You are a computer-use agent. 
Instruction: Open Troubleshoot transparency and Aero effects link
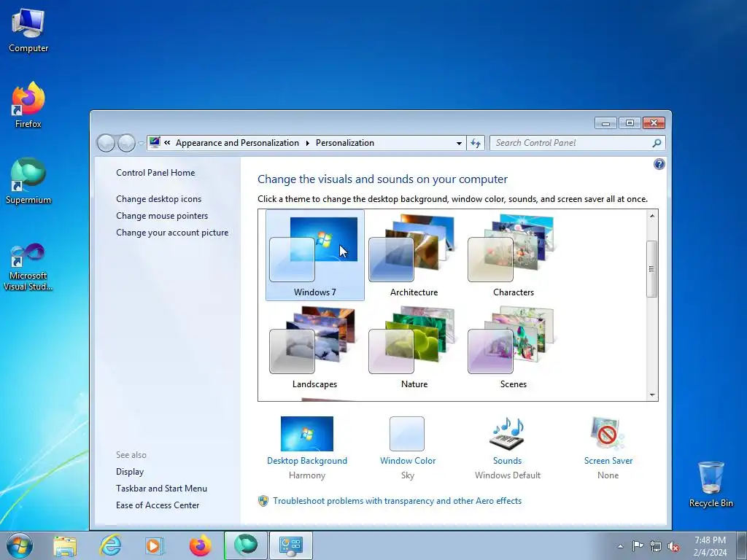pos(397,501)
